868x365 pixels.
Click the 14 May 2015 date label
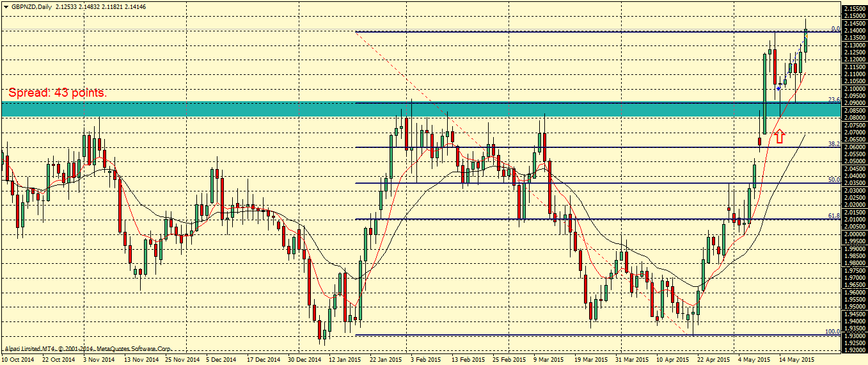(x=796, y=360)
